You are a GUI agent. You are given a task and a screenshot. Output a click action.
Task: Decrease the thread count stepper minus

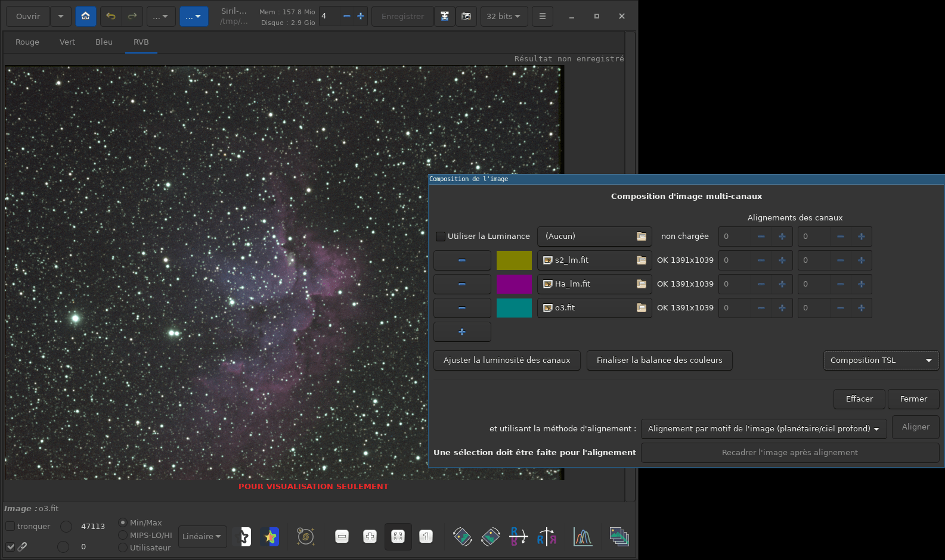[x=346, y=16]
